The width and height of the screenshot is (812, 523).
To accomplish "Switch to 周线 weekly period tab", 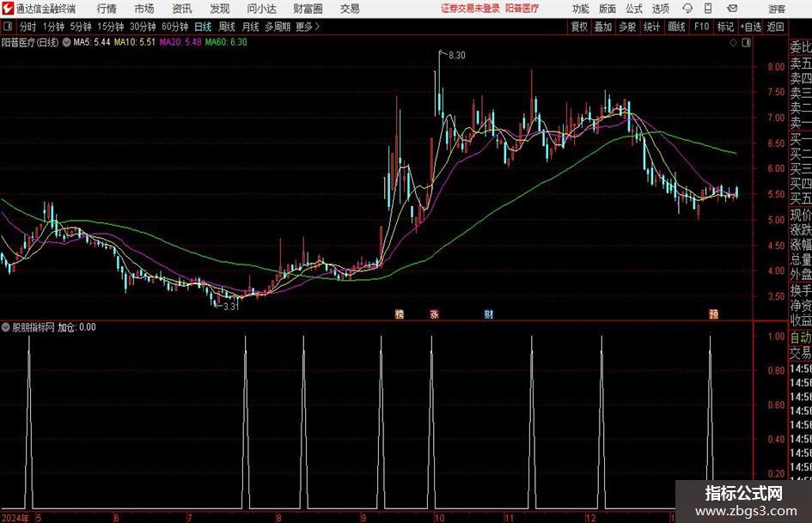I will (226, 27).
